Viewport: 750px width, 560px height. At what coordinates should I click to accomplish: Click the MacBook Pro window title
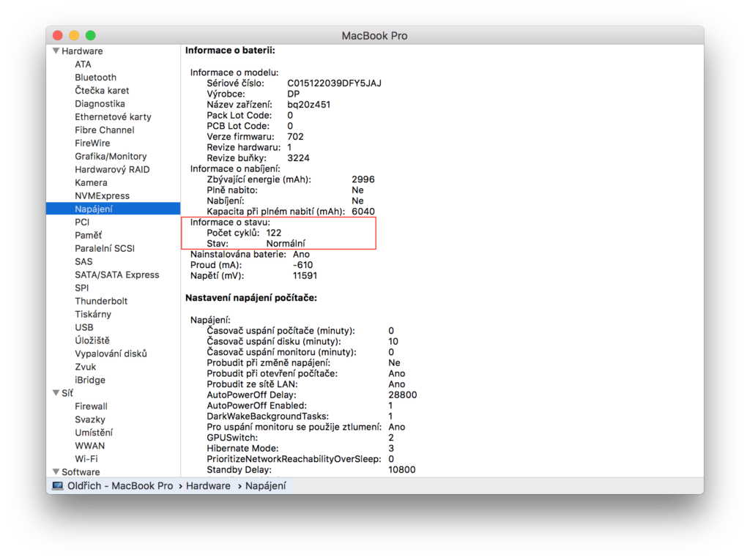[x=374, y=36]
